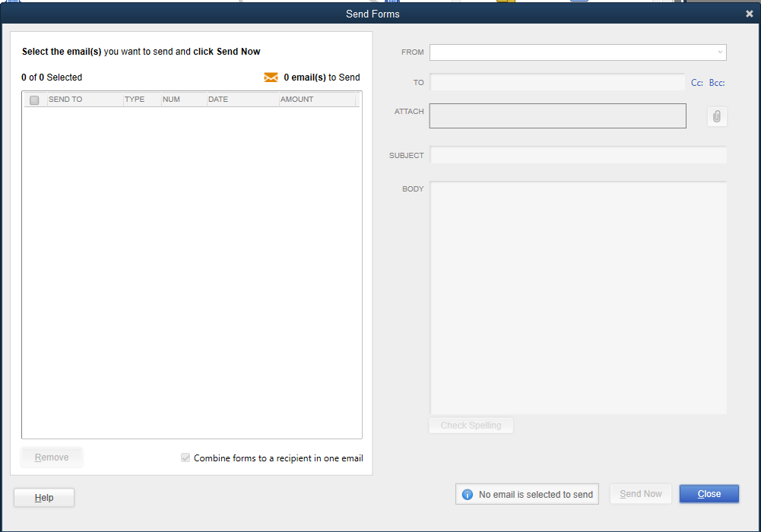Open the FROM email account dropdown
The width and height of the screenshot is (761, 532).
coord(721,52)
